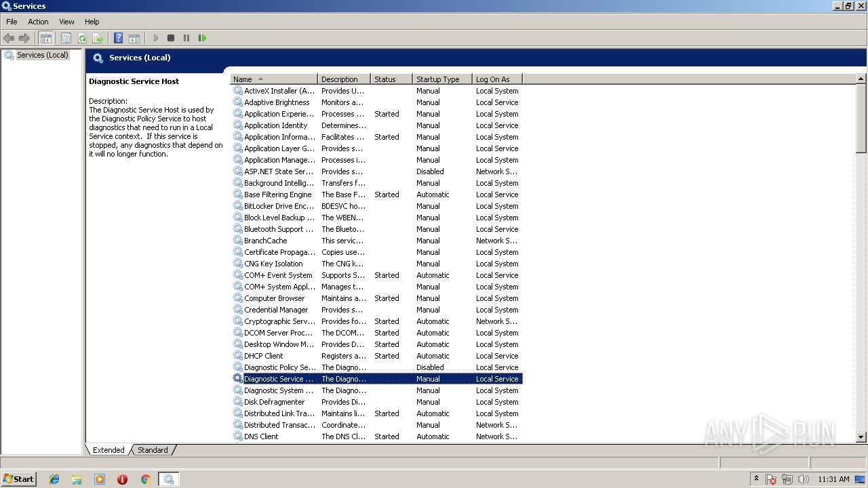Toggle the Show/Hide Console Tree button

[45, 39]
